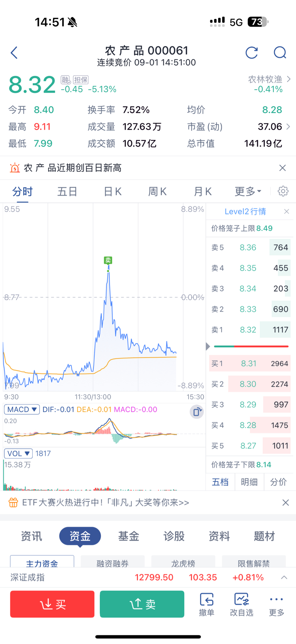The width and height of the screenshot is (296, 644).
Task: Expand the 深证成指 index bar chevron
Action: 284,577
